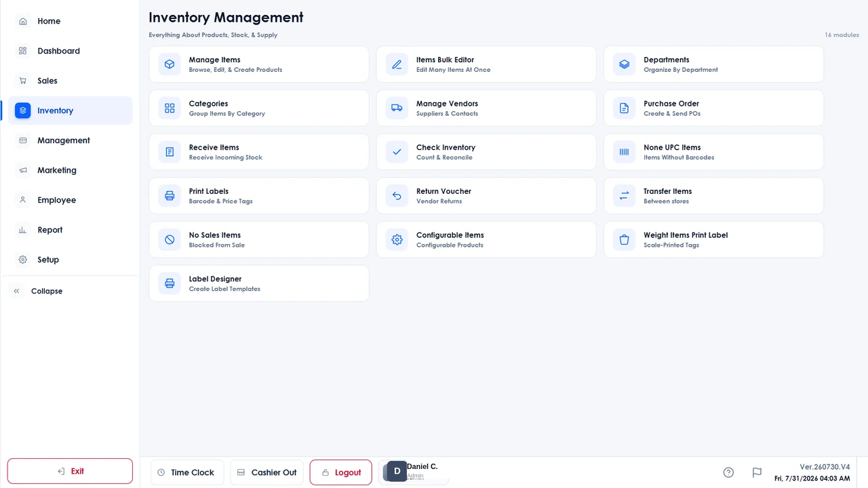Click the Transfer Items swap arrows icon
868x488 pixels.
(x=625, y=196)
